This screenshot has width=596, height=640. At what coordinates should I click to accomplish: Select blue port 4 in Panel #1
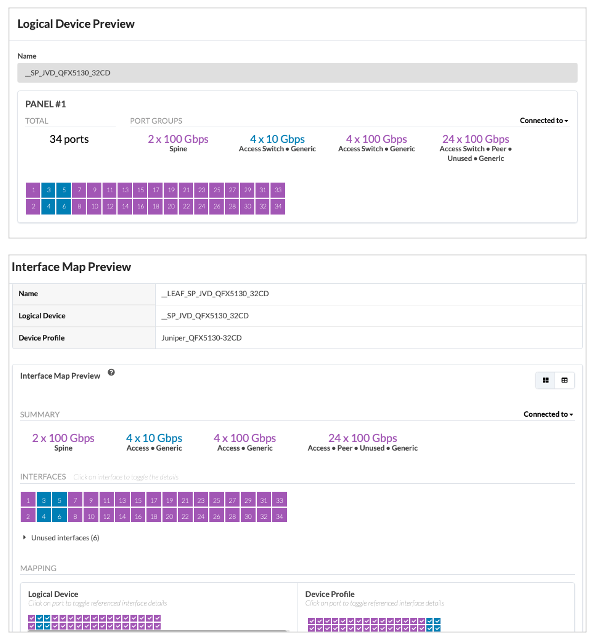[48, 207]
